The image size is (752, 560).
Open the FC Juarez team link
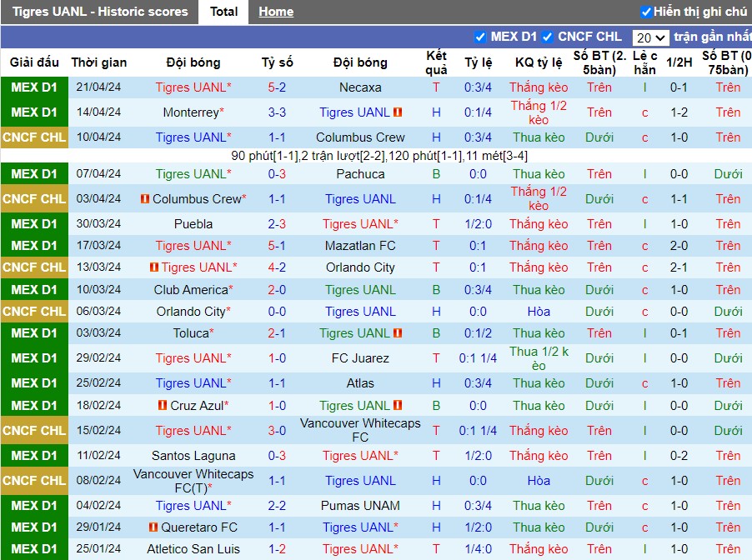pos(360,357)
